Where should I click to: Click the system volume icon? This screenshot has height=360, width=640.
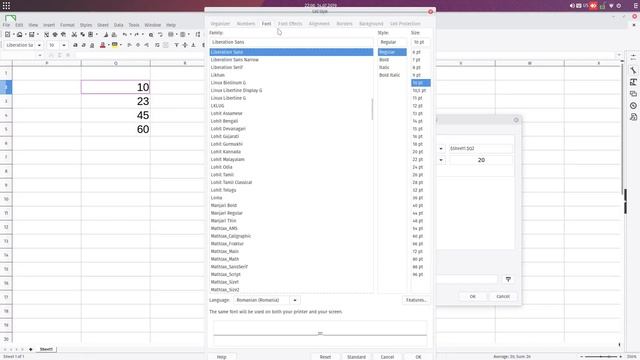pos(572,6)
